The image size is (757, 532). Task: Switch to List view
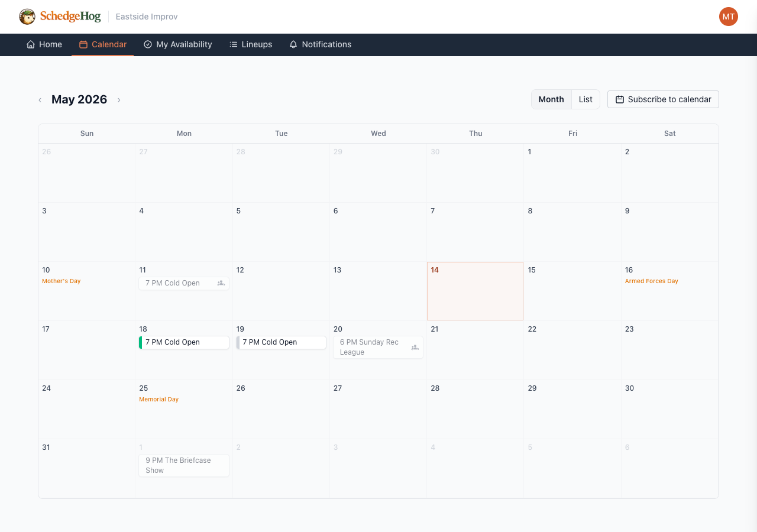coord(585,99)
